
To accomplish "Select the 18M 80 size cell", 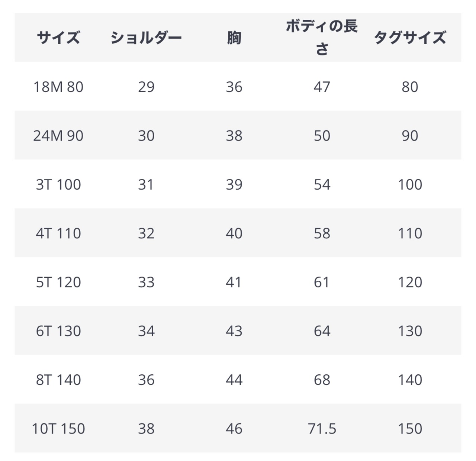I will (x=58, y=87).
